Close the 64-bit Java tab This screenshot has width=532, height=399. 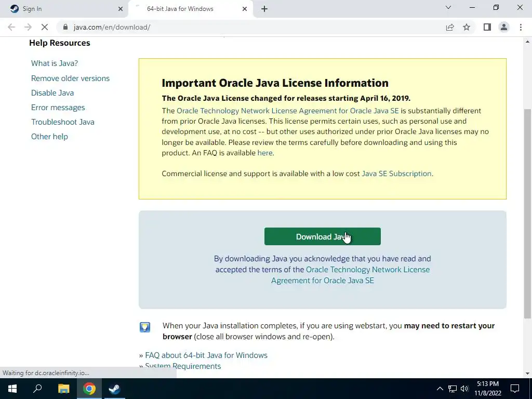[245, 9]
